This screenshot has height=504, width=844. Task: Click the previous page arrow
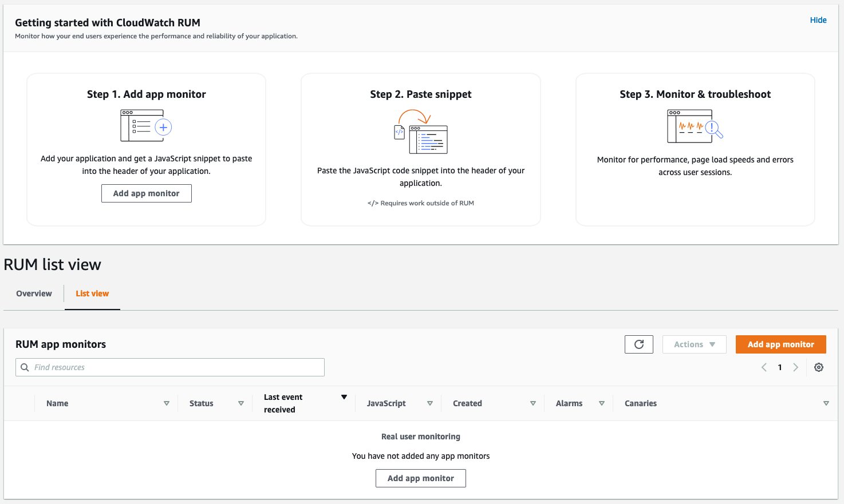[x=764, y=367]
